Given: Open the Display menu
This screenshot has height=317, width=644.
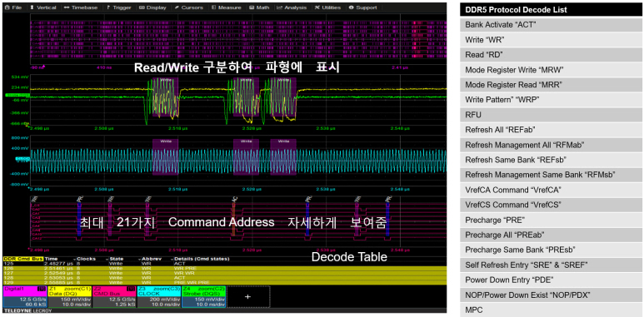Looking at the screenshot, I should 153,7.
